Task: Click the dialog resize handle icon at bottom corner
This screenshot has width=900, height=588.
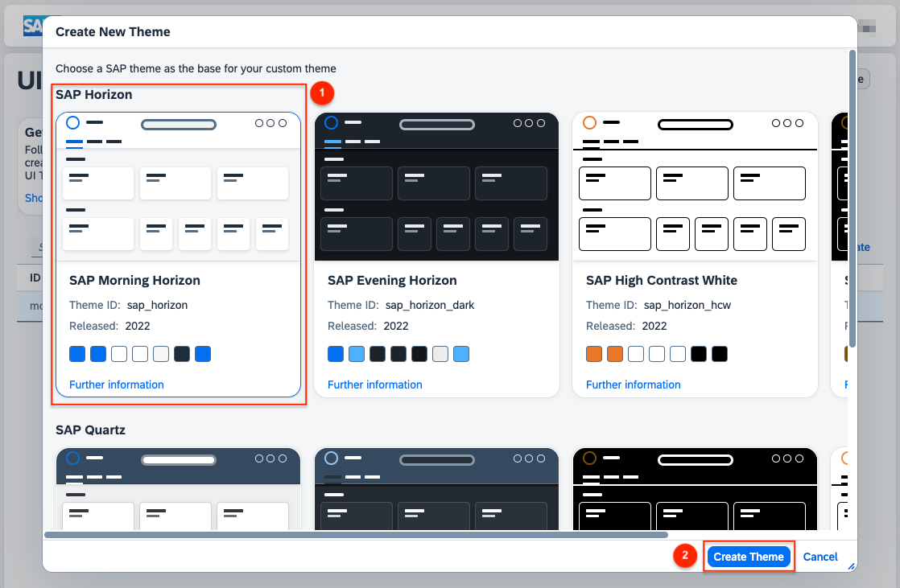Action: (x=851, y=566)
